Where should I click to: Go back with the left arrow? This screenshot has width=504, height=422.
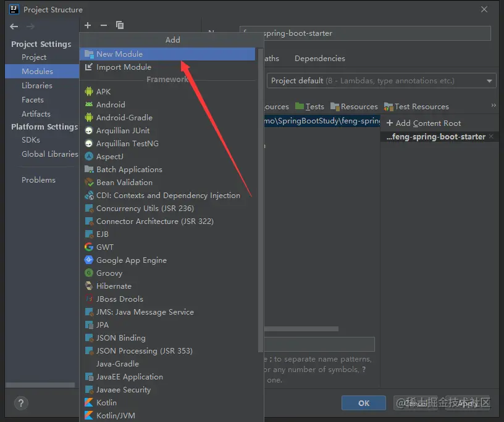(x=14, y=27)
